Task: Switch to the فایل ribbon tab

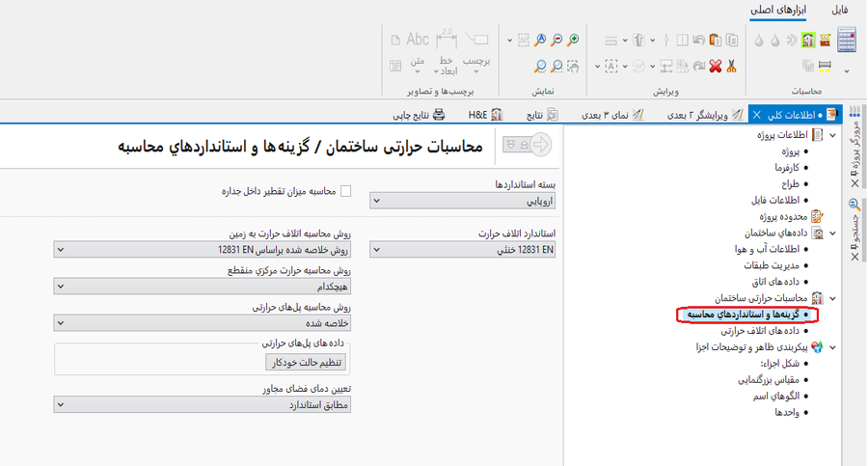Action: (839, 10)
